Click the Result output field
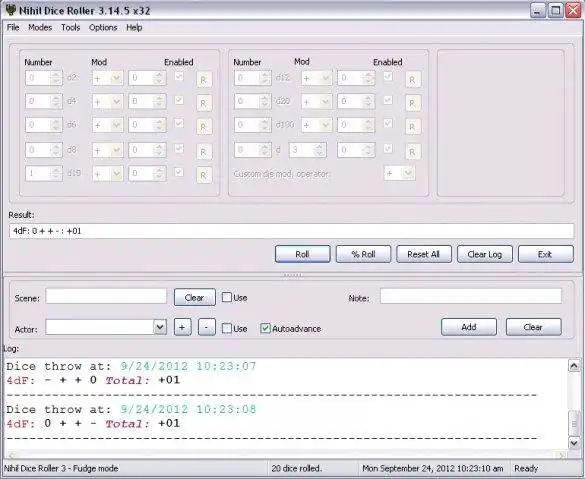This screenshot has width=585, height=479. (x=291, y=231)
